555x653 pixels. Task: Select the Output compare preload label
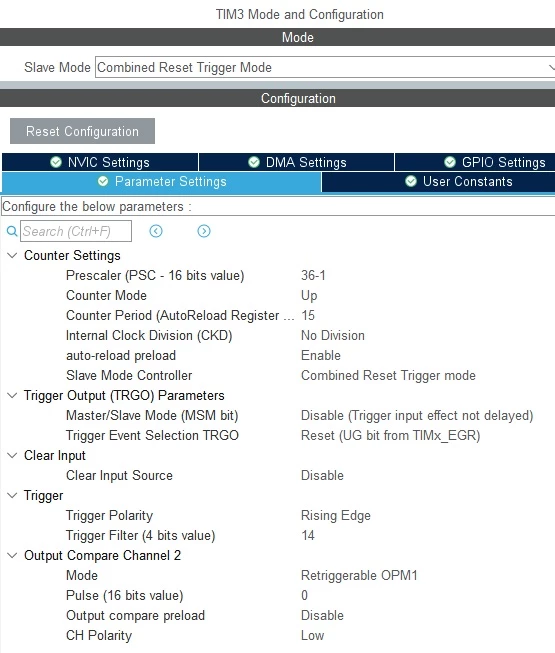135,615
